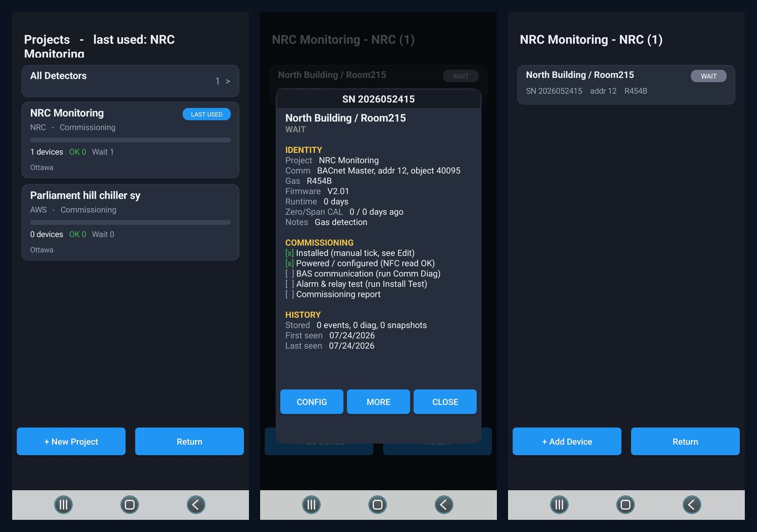Tap back icon on right screen

point(692,505)
